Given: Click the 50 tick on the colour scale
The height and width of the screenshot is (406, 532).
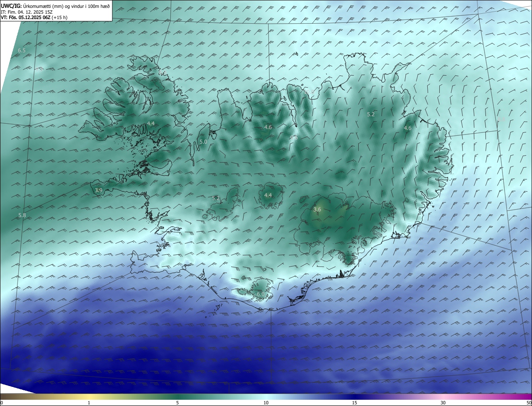Looking at the screenshot, I should pos(529,403).
